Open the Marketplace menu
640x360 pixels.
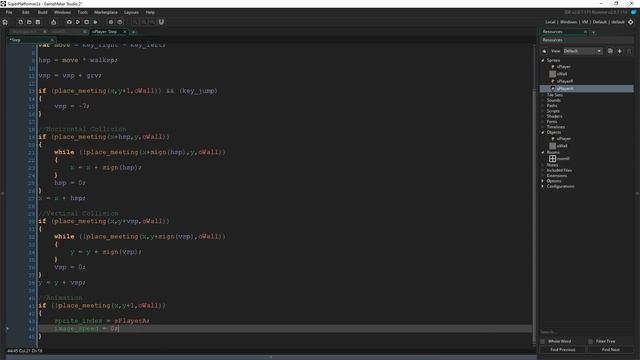[x=106, y=12]
